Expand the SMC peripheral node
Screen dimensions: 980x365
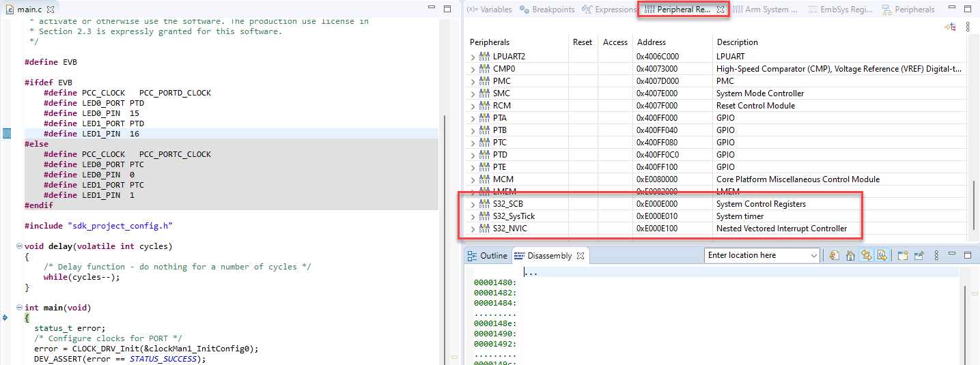coord(473,93)
